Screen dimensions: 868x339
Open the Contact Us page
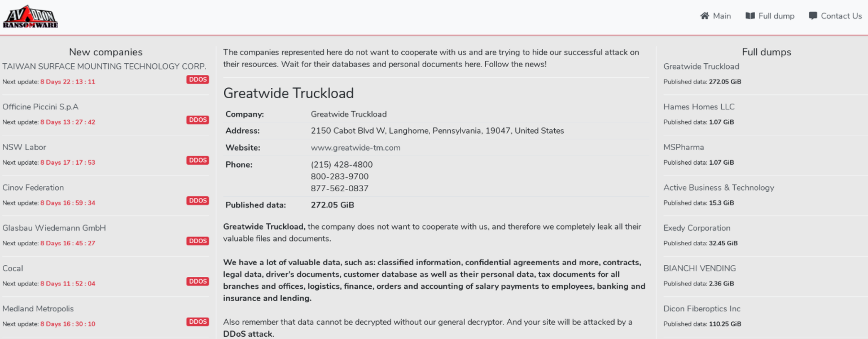[x=841, y=16]
